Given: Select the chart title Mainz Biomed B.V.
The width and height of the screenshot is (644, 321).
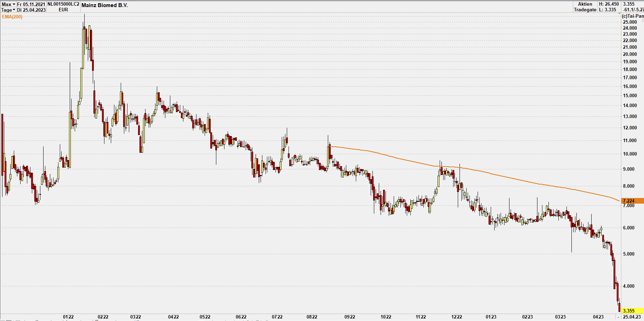Looking at the screenshot, I should click(104, 5).
